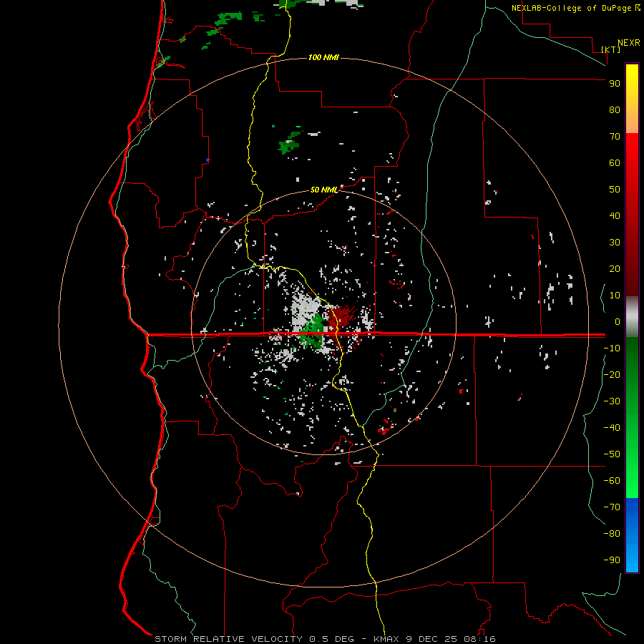Click the -20 value on the velocity scale
Image resolution: width=644 pixels, height=644 pixels.
[x=612, y=375]
